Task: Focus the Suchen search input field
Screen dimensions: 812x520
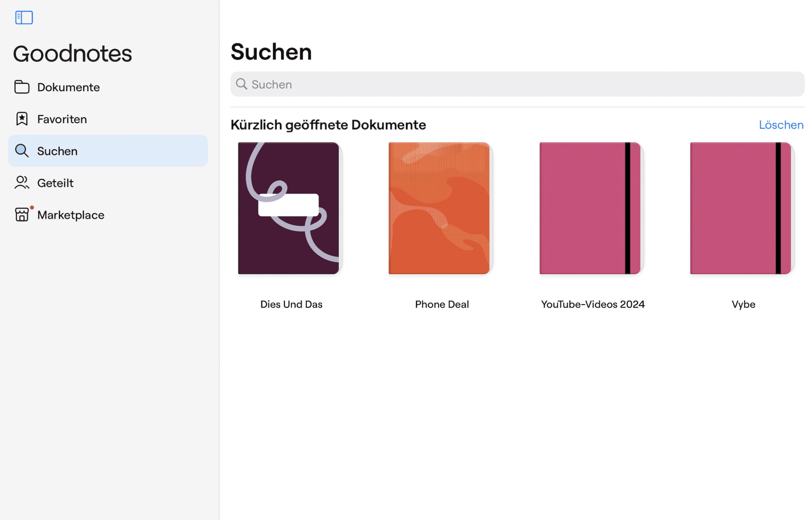Action: 517,84
